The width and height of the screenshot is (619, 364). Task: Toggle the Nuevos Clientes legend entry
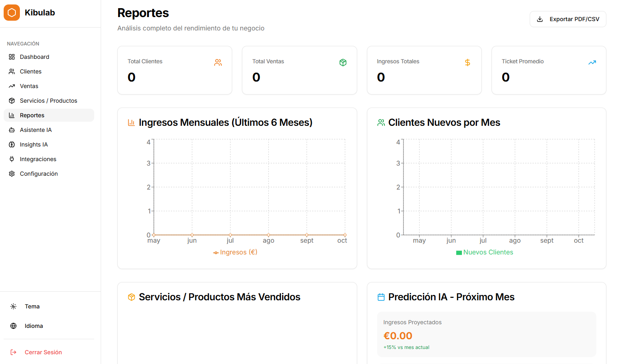pyautogui.click(x=485, y=252)
